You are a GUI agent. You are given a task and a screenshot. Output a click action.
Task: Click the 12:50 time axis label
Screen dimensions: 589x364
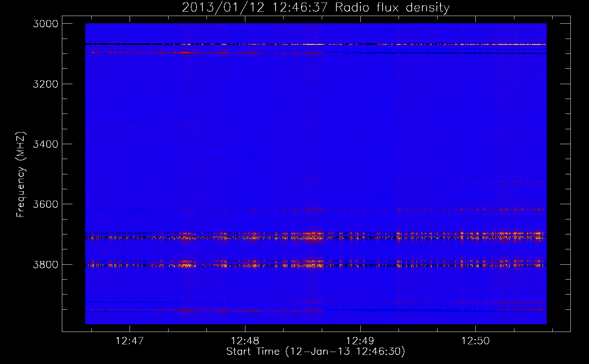(475, 341)
